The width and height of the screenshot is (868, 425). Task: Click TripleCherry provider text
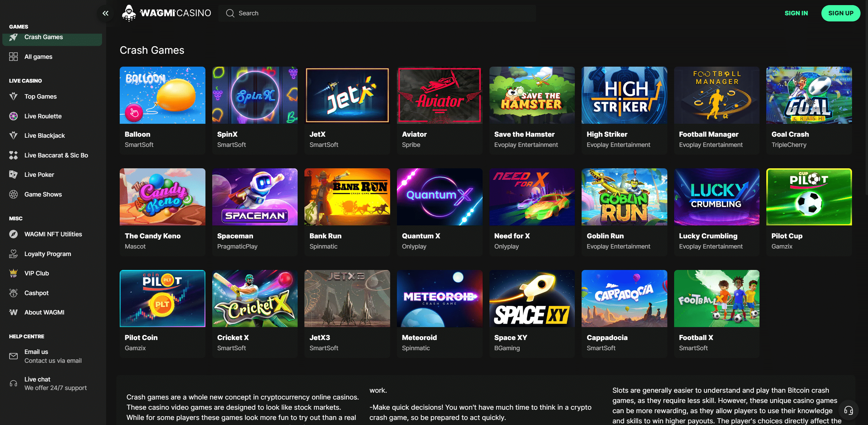[789, 145]
